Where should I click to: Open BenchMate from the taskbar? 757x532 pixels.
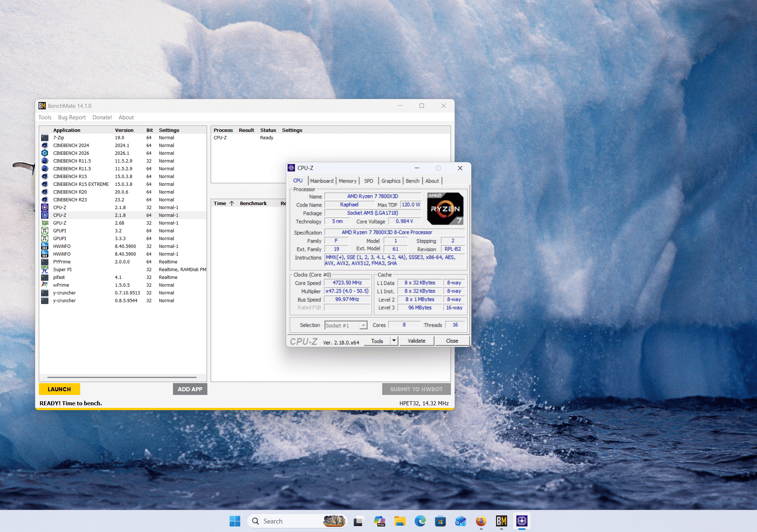501,521
